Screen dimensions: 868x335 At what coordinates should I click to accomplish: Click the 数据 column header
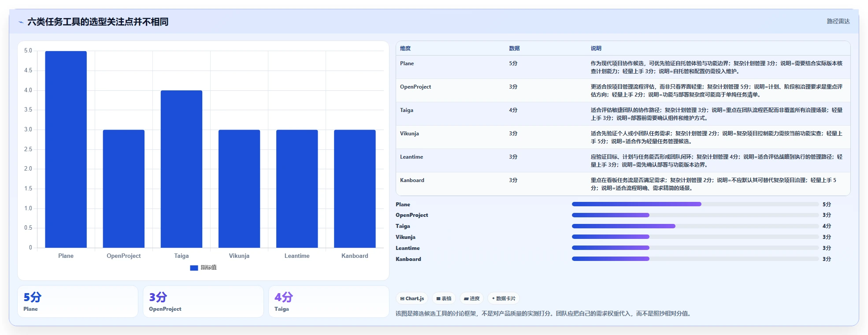(514, 48)
